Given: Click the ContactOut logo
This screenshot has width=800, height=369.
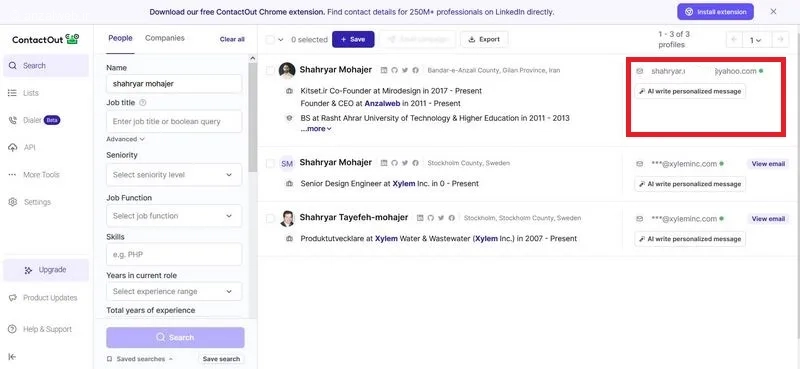Looking at the screenshot, I should (x=45, y=39).
